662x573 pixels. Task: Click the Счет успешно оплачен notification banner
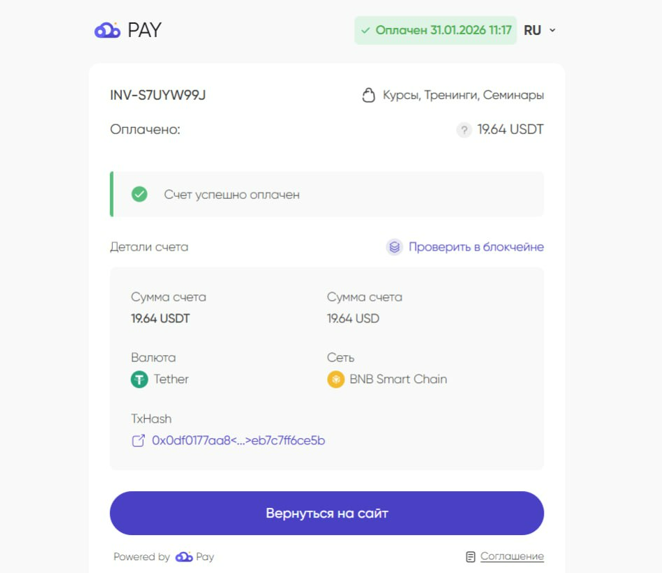pos(327,194)
